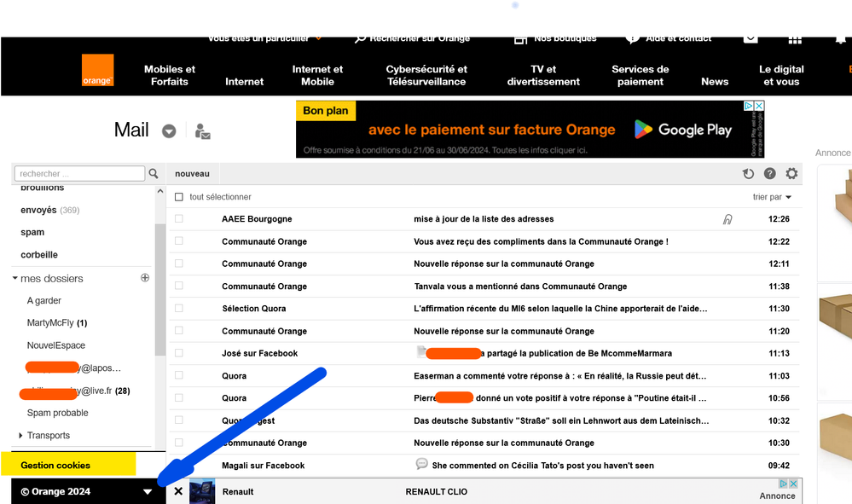The height and width of the screenshot is (504, 852).
Task: Tick checkbox for Sélection Quora email
Action: [179, 309]
